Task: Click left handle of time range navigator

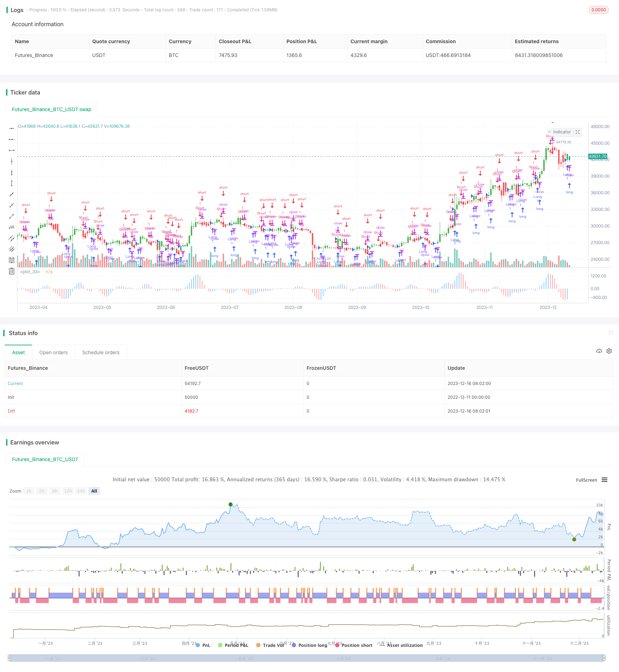Action: (x=10, y=658)
